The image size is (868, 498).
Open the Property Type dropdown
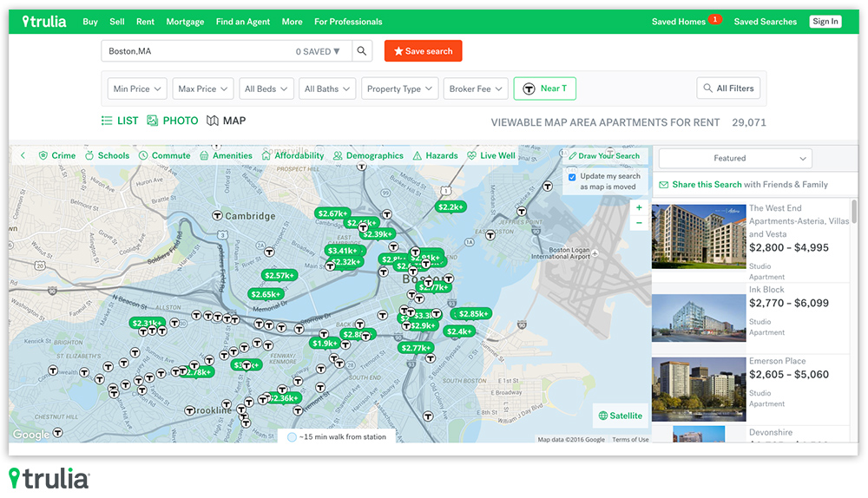[398, 88]
